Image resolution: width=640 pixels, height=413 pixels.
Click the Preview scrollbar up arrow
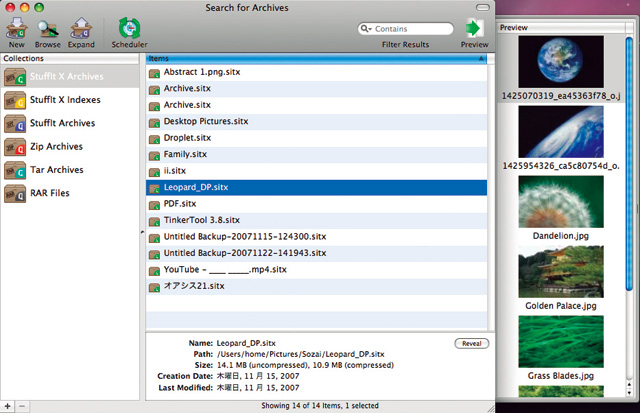tap(629, 385)
